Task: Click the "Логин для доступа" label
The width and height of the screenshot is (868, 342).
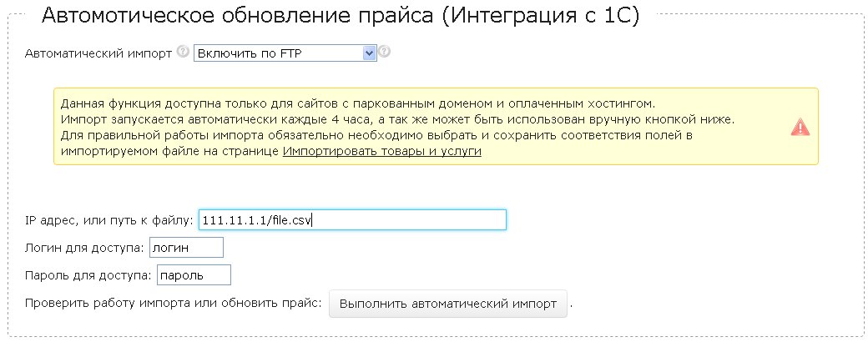Action: pyautogui.click(x=84, y=248)
